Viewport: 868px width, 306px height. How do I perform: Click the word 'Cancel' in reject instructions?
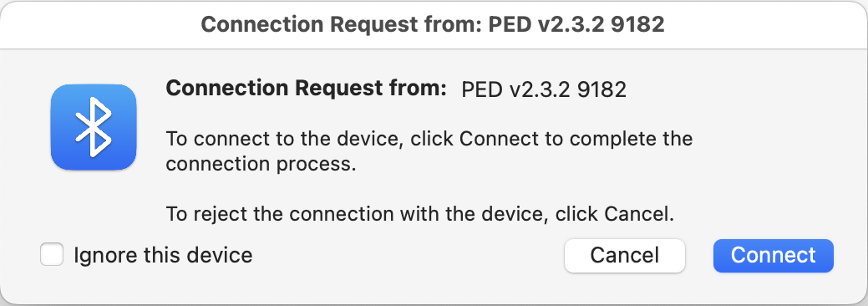(x=637, y=214)
